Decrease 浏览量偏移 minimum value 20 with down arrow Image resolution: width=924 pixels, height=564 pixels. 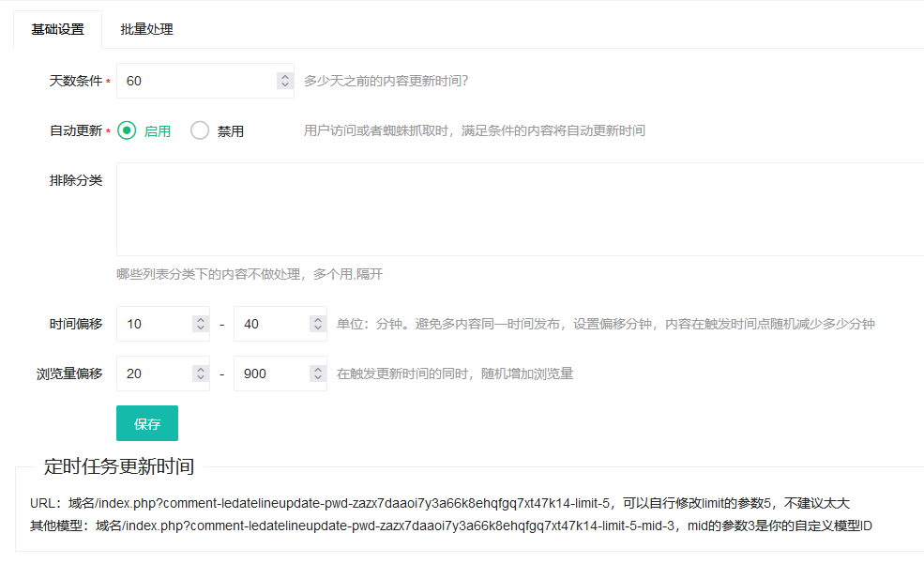201,377
